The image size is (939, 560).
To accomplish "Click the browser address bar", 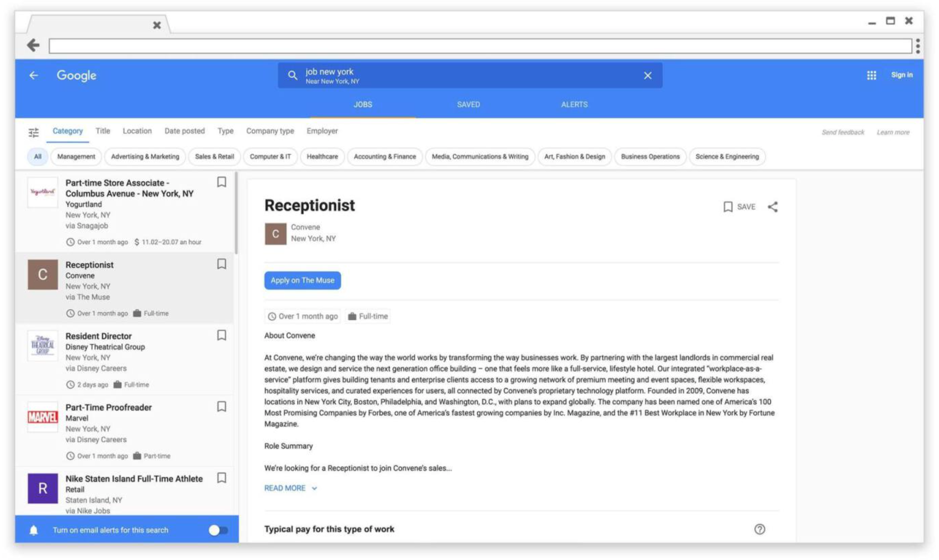I will click(x=480, y=46).
